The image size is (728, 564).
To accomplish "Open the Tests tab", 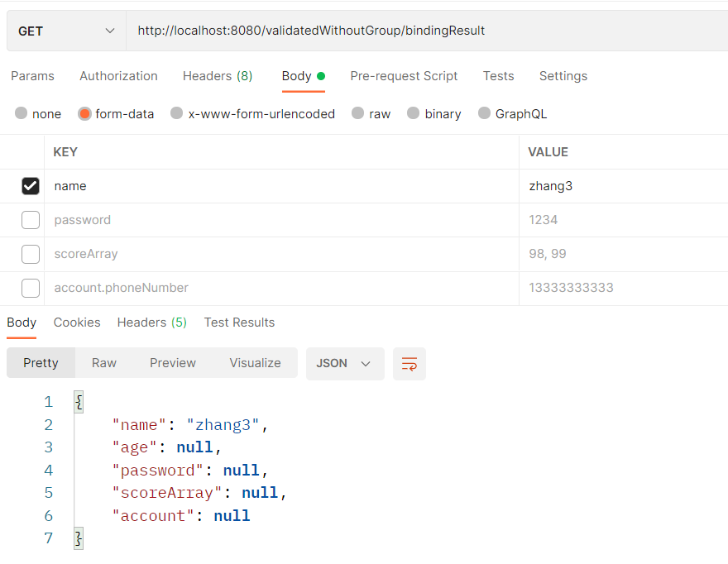I will coord(498,76).
